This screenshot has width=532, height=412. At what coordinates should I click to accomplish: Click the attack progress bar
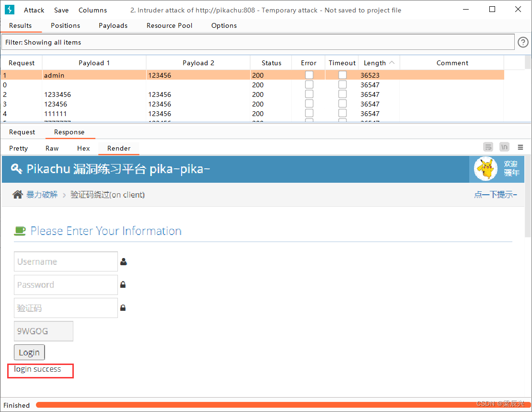point(283,405)
